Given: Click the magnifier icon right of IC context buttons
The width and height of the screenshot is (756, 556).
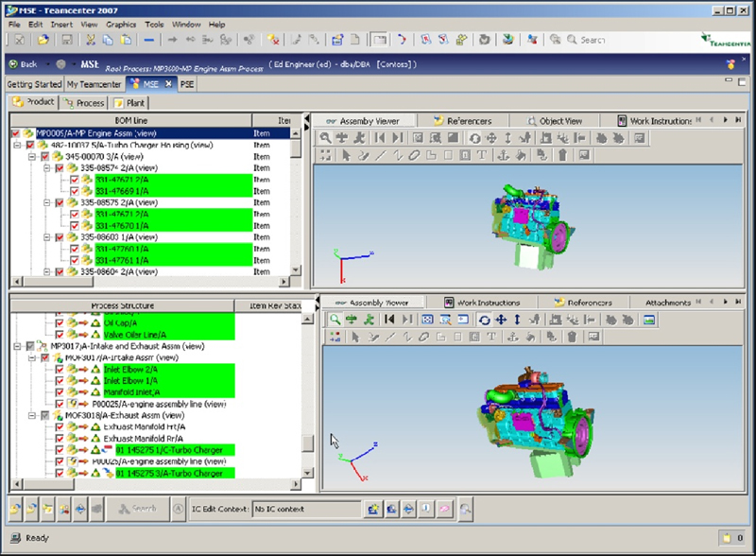Looking at the screenshot, I should (465, 509).
